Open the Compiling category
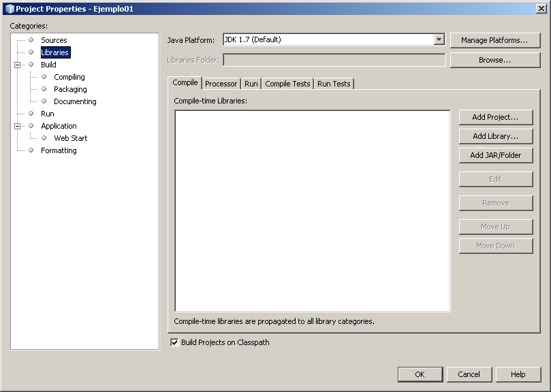Screen dimensions: 551x392 (69, 77)
